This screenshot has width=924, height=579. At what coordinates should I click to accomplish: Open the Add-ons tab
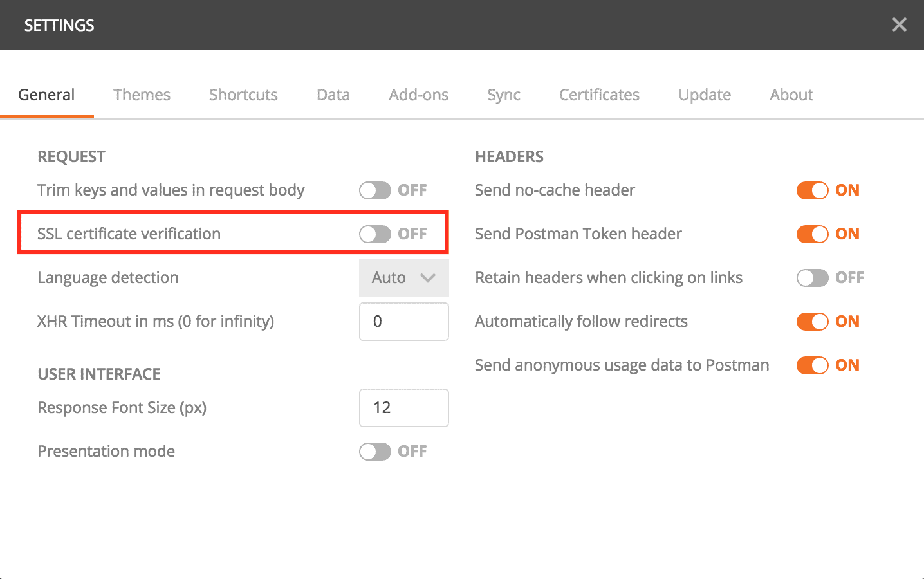tap(418, 95)
